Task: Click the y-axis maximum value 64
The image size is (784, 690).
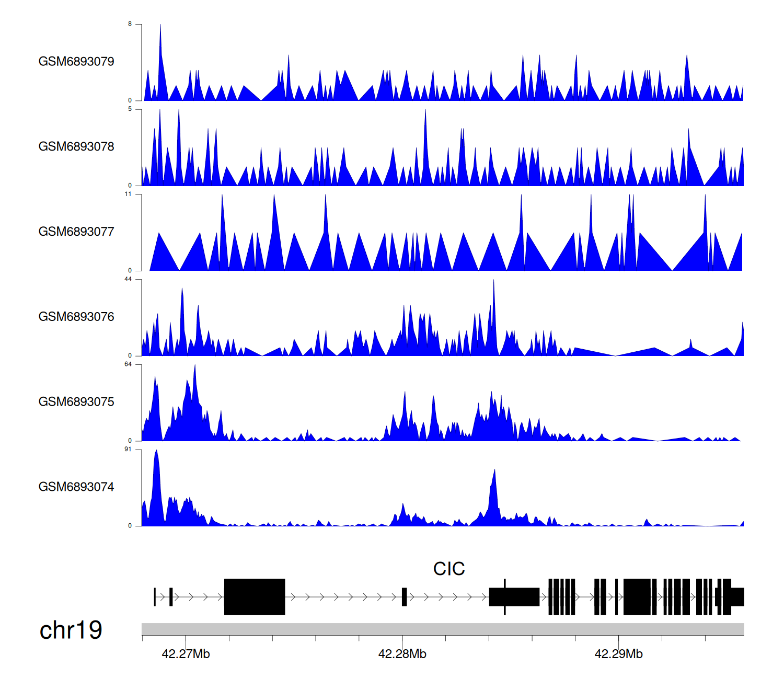Action: (x=128, y=364)
